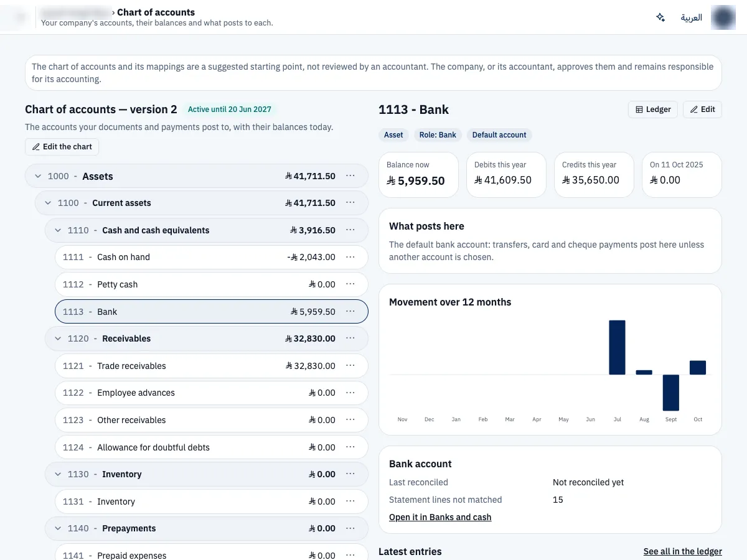Screen dimensions: 747x560
Task: Open more options for 1100 Current assets
Action: [x=350, y=203]
